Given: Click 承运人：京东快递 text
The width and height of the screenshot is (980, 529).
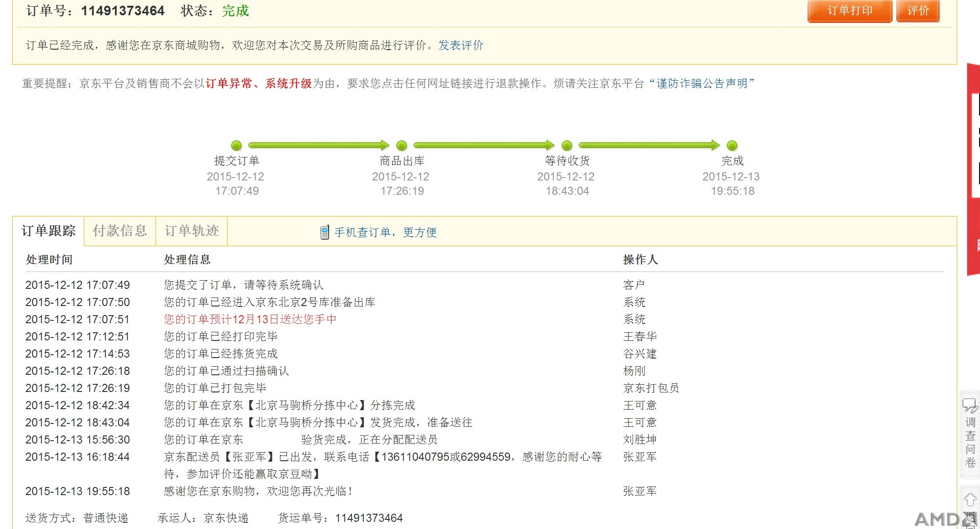Looking at the screenshot, I should [203, 518].
